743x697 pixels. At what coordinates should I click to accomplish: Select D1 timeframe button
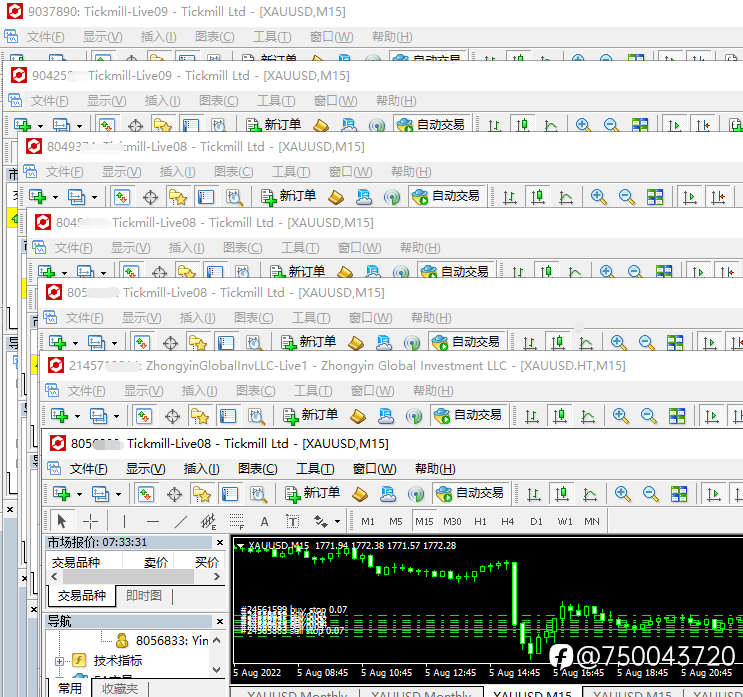(536, 521)
